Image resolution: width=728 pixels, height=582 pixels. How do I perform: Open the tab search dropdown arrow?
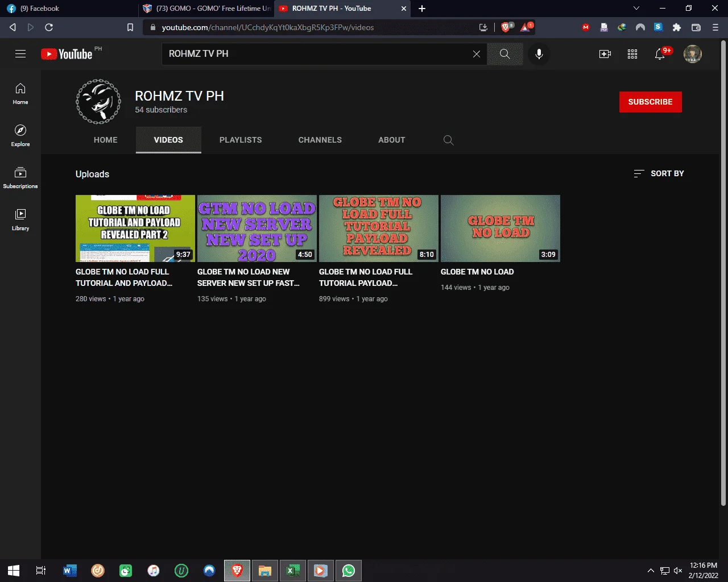click(636, 9)
